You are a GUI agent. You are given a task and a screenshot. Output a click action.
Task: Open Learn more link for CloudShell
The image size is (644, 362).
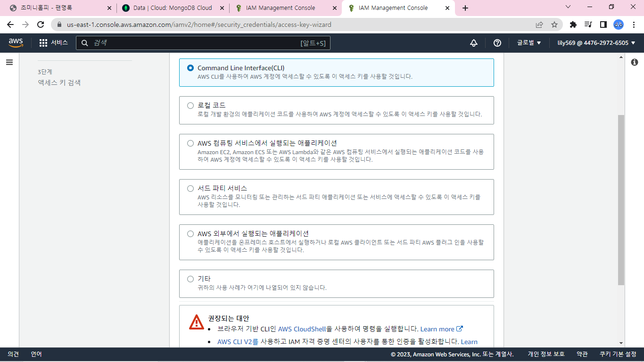click(x=442, y=329)
